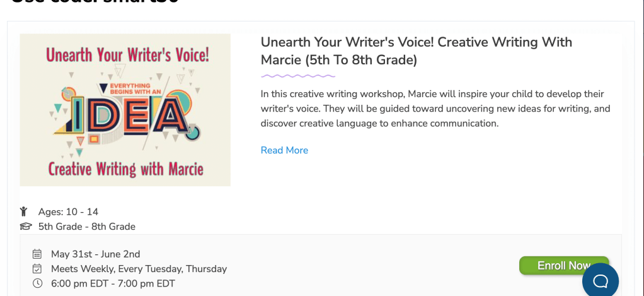Follow the Read More link
The height and width of the screenshot is (296, 644).
pyautogui.click(x=284, y=150)
